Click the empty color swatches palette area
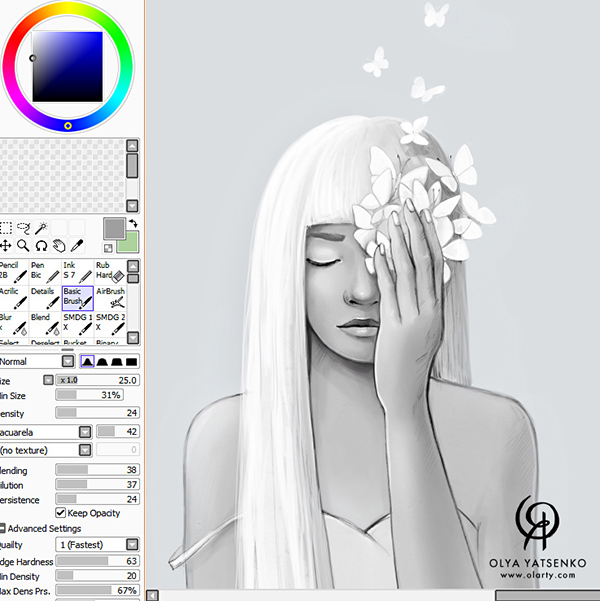The height and width of the screenshot is (601, 600). pyautogui.click(x=62, y=175)
